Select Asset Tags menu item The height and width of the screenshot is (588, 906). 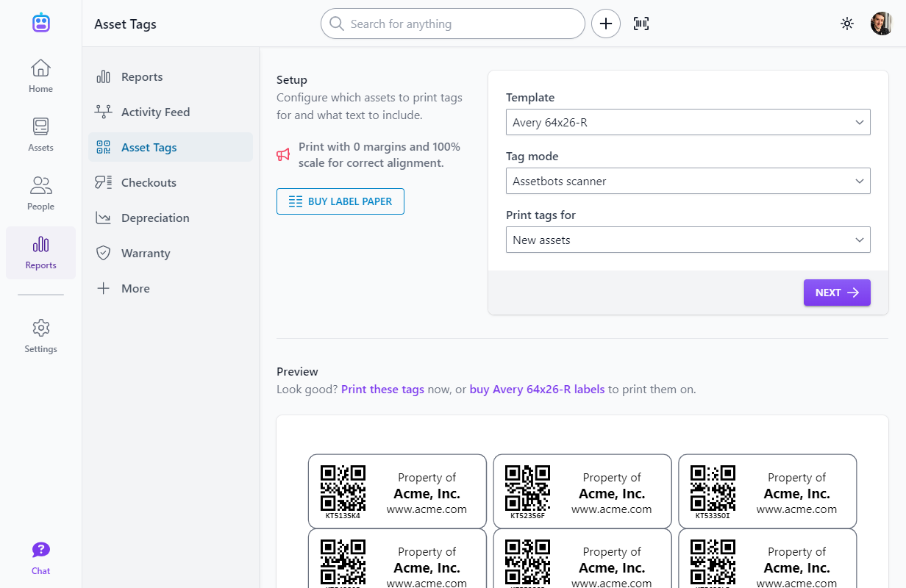pos(170,147)
